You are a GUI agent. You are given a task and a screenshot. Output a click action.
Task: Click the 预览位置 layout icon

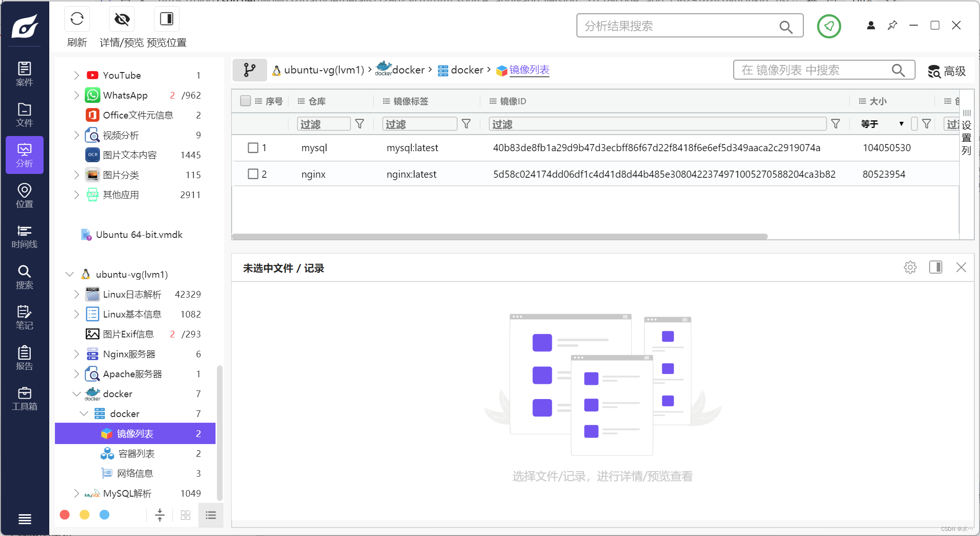[166, 19]
